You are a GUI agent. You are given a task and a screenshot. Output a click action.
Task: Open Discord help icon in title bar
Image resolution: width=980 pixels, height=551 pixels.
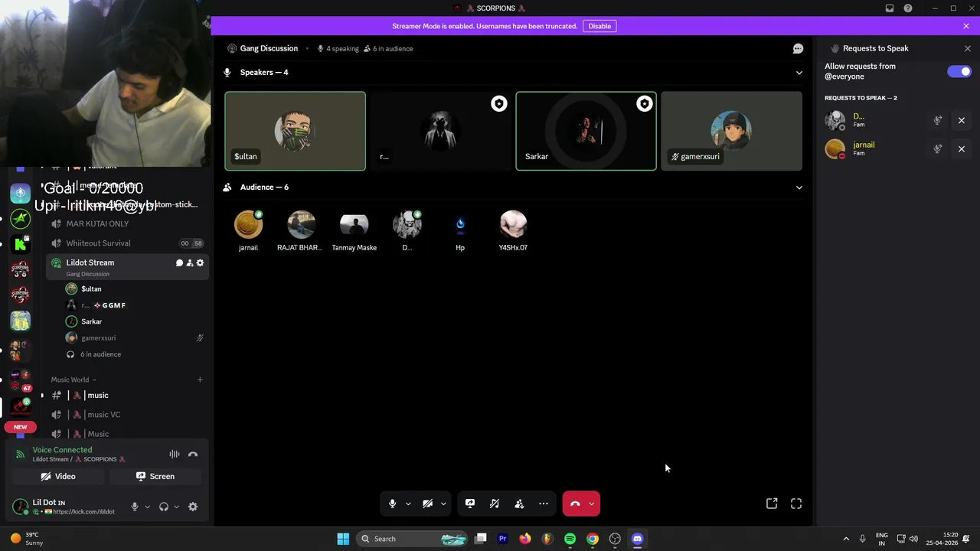point(908,8)
